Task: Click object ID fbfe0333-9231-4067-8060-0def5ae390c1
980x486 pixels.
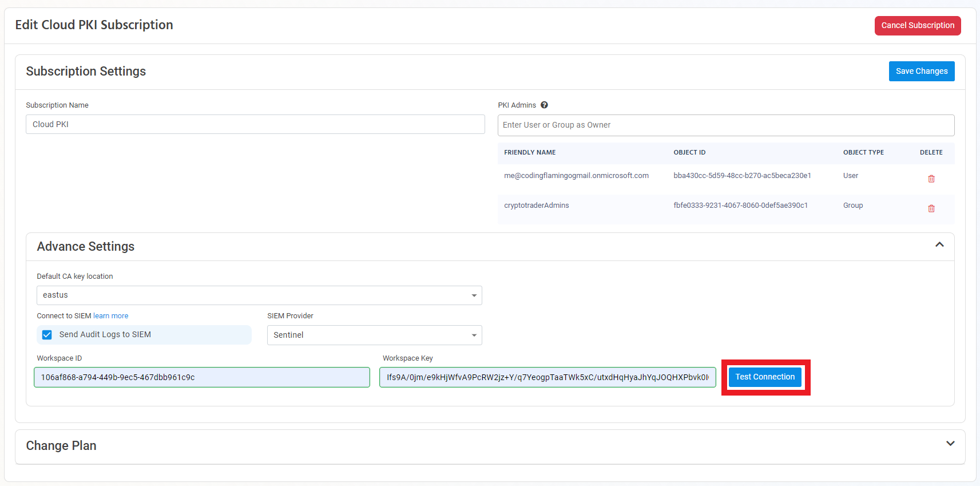Action: (740, 206)
